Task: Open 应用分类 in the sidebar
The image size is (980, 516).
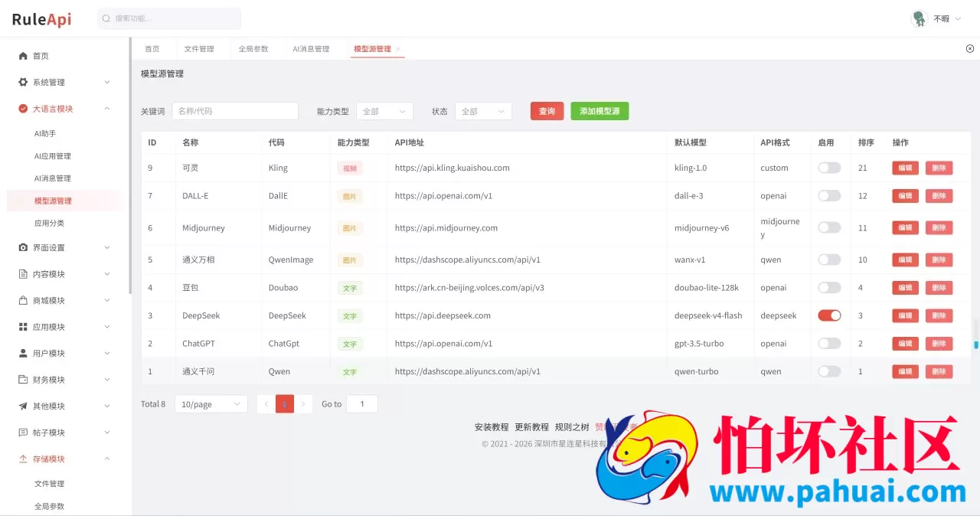Action: 49,224
